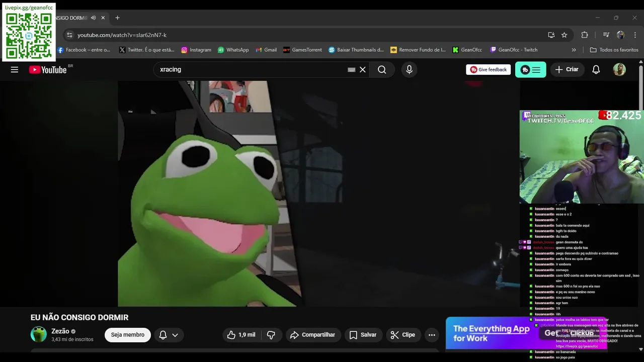Screen dimensions: 644x362
Task: Open the notification bell dropdown for Zezão
Action: coord(169,335)
